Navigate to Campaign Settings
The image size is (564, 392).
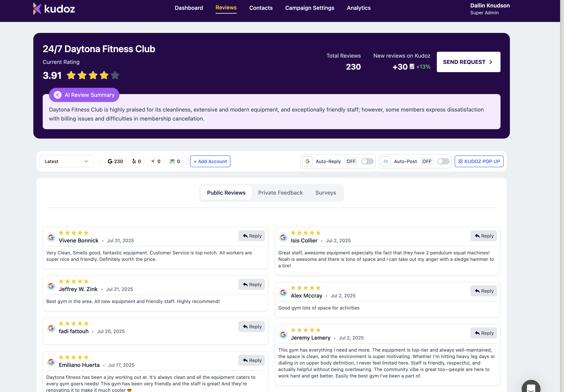[310, 8]
